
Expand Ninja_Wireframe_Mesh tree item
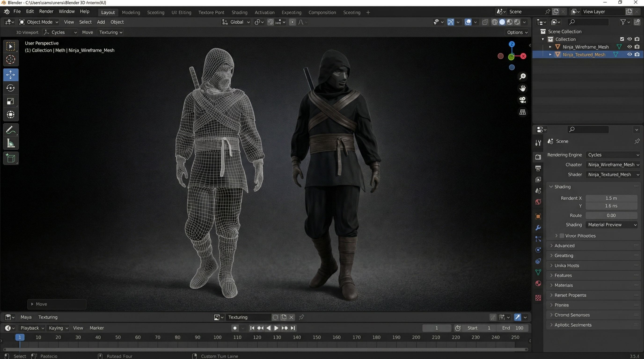pyautogui.click(x=550, y=47)
